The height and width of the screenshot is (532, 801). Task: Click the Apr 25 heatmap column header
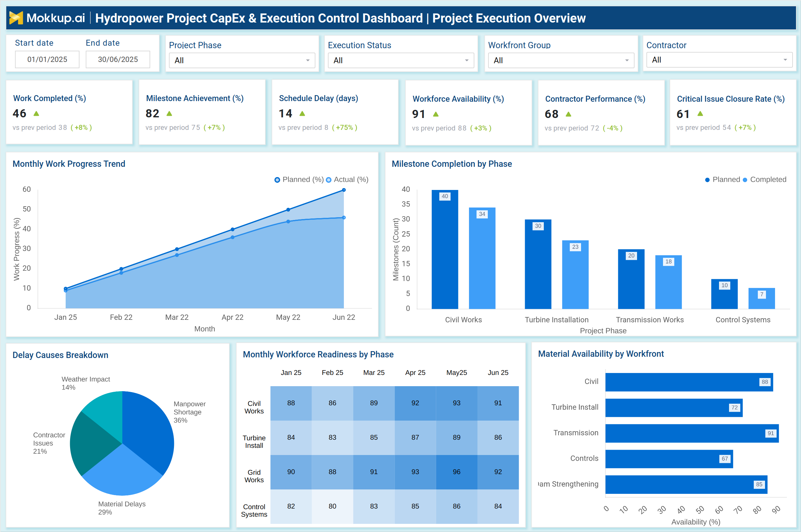point(415,372)
